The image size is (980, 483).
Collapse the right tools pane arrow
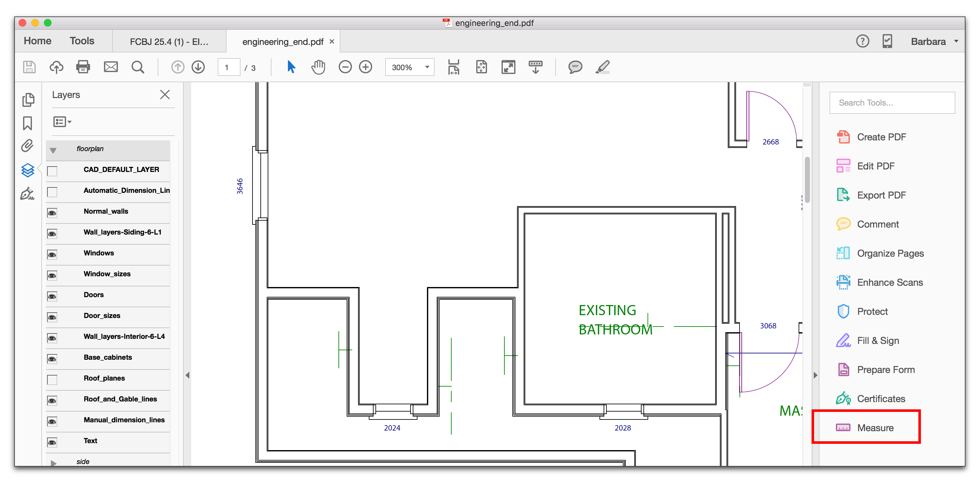[815, 375]
